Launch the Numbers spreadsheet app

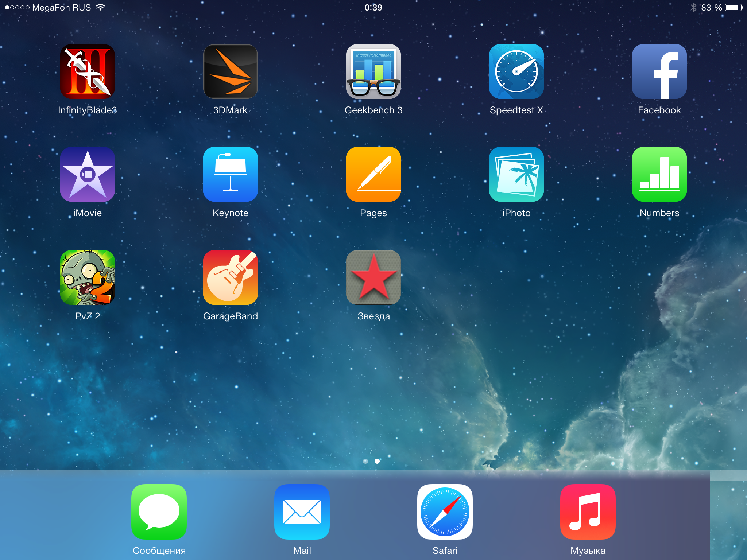point(659,174)
